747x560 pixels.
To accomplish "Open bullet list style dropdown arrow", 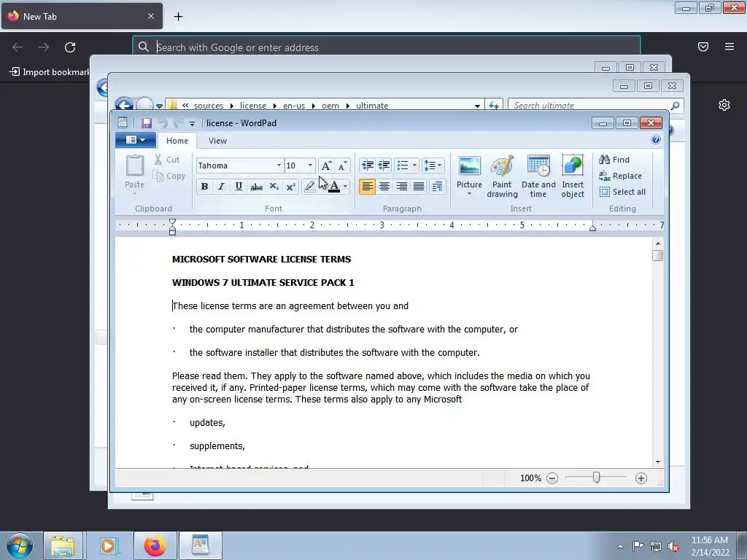I will click(x=414, y=166).
